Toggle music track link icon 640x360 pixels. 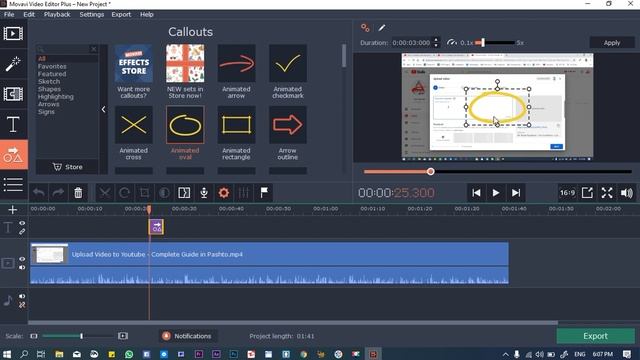pyautogui.click(x=22, y=304)
